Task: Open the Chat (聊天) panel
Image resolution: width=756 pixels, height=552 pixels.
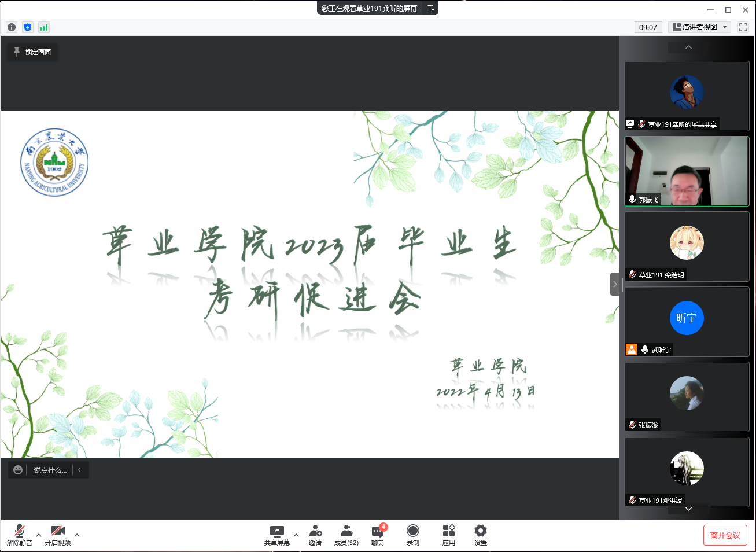Action: (378, 535)
